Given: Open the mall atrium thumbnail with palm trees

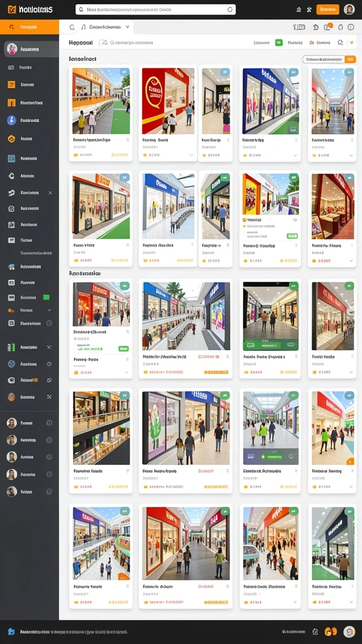Looking at the screenshot, I should [x=186, y=316].
